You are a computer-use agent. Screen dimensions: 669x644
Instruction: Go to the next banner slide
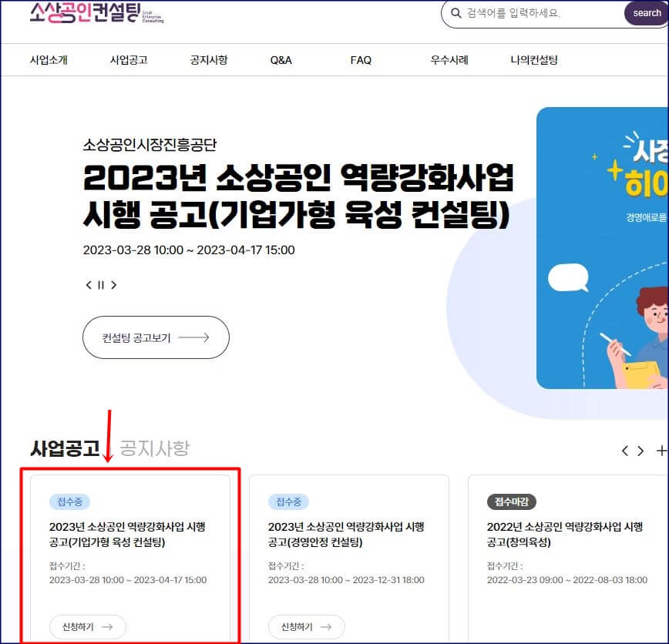[x=114, y=284]
